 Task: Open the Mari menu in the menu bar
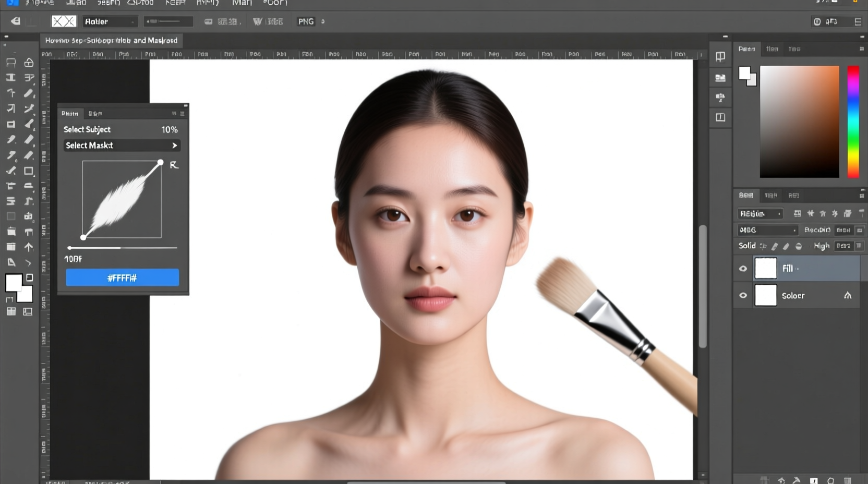(x=242, y=4)
